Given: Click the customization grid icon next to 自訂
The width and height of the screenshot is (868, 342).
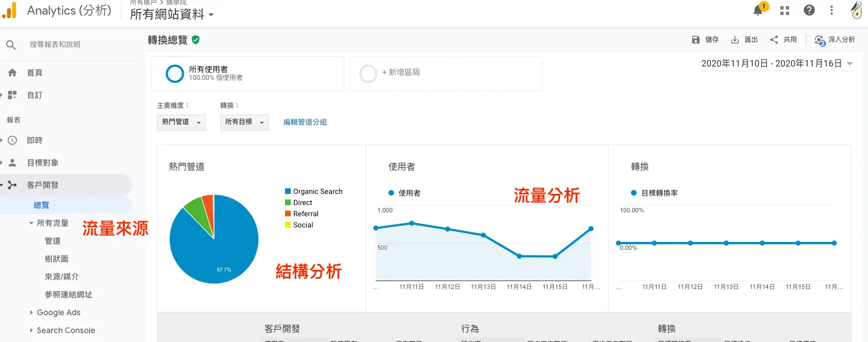Looking at the screenshot, I should (12, 95).
